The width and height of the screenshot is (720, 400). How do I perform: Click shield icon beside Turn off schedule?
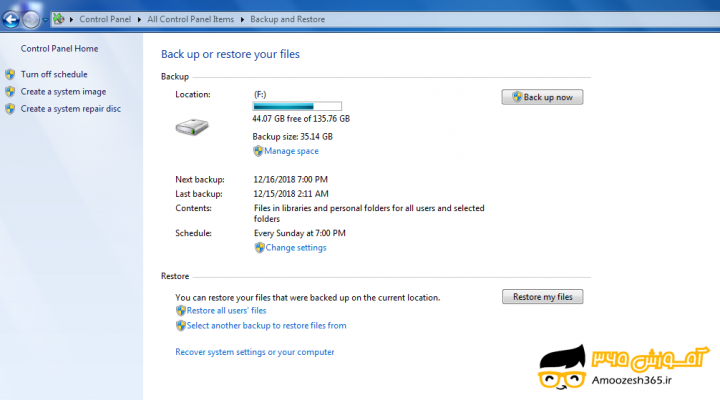[x=10, y=74]
